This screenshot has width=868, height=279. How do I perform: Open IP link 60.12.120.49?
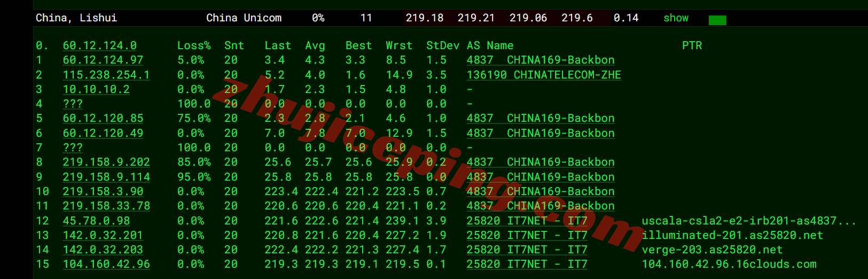click(103, 133)
